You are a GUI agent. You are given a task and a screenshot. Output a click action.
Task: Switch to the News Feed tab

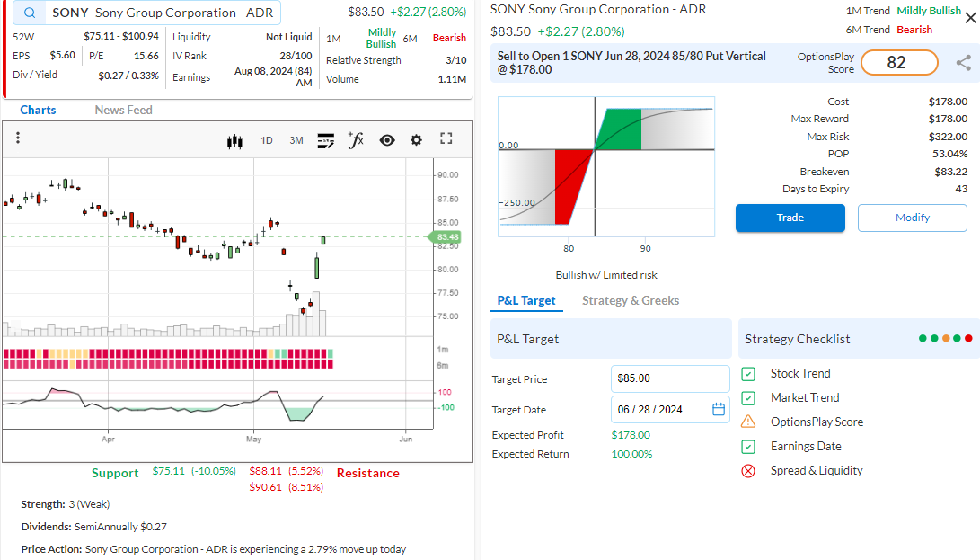coord(124,111)
